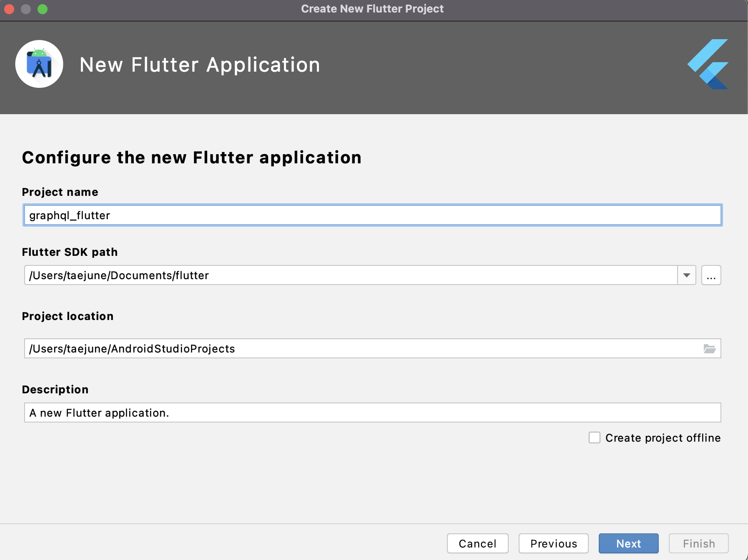Click the grayed-out minimize window button
Image resolution: width=748 pixels, height=560 pixels.
(x=26, y=9)
